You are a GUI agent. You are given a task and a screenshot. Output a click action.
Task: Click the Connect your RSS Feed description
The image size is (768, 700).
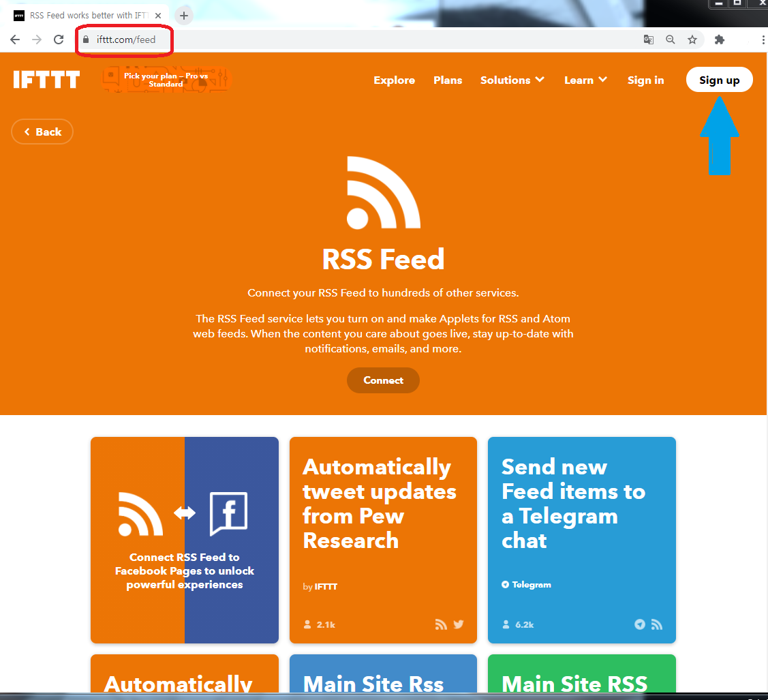(x=383, y=293)
